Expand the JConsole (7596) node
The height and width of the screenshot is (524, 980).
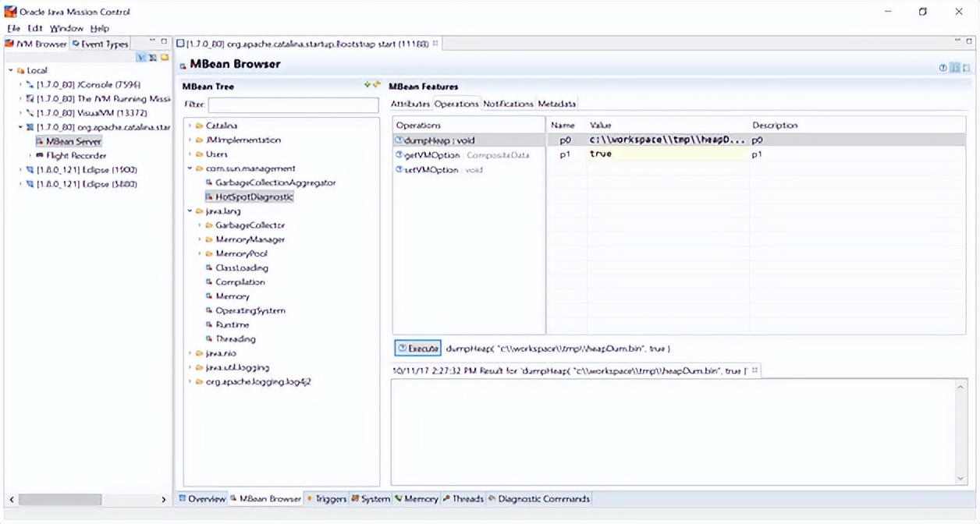21,84
